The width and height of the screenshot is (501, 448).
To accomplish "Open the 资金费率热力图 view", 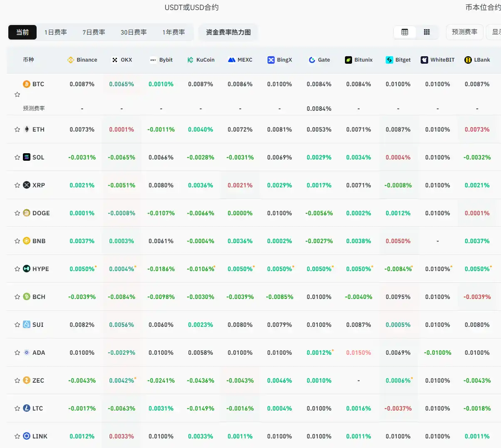I will coord(228,32).
